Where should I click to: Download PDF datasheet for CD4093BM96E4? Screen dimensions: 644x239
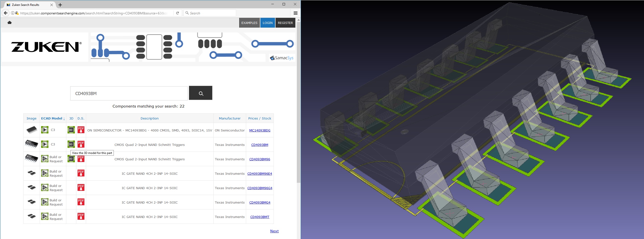tap(81, 173)
